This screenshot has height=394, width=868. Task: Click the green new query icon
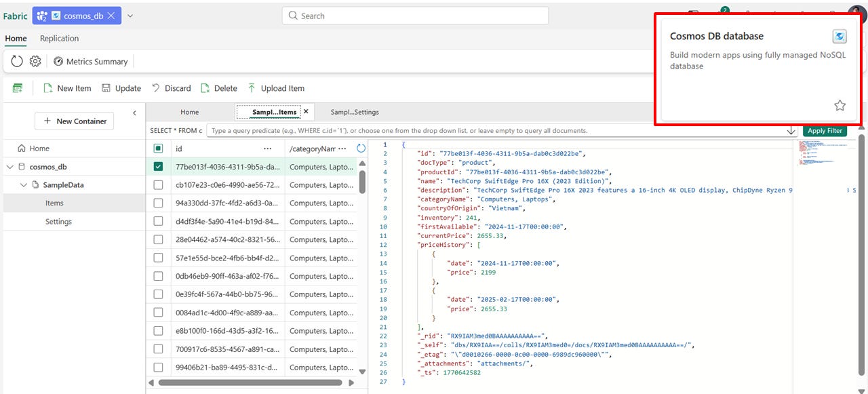pyautogui.click(x=18, y=88)
